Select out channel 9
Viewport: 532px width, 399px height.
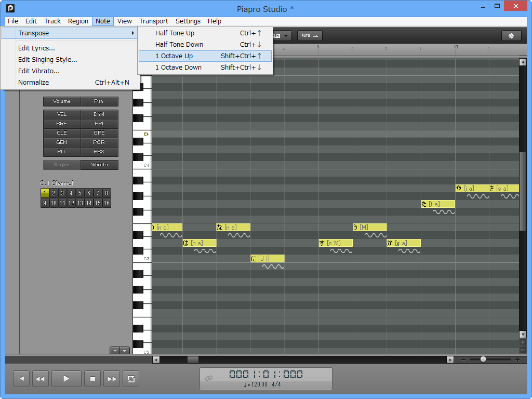(x=45, y=203)
